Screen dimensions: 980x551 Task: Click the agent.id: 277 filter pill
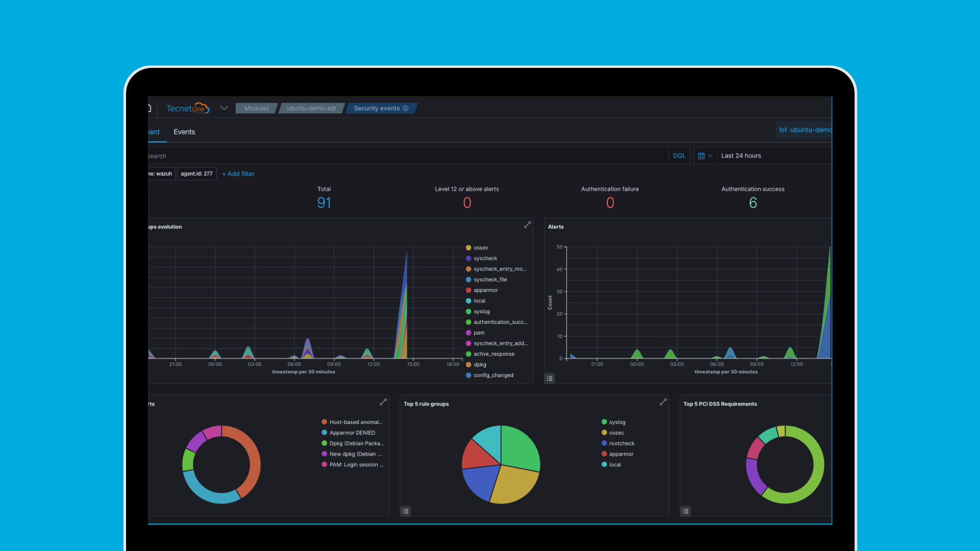197,174
